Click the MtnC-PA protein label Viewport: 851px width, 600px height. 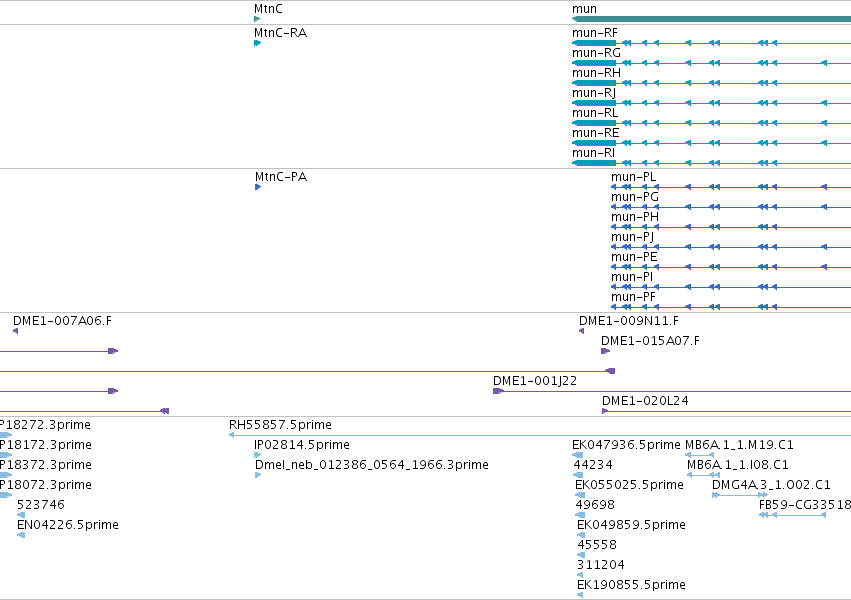coord(281,177)
